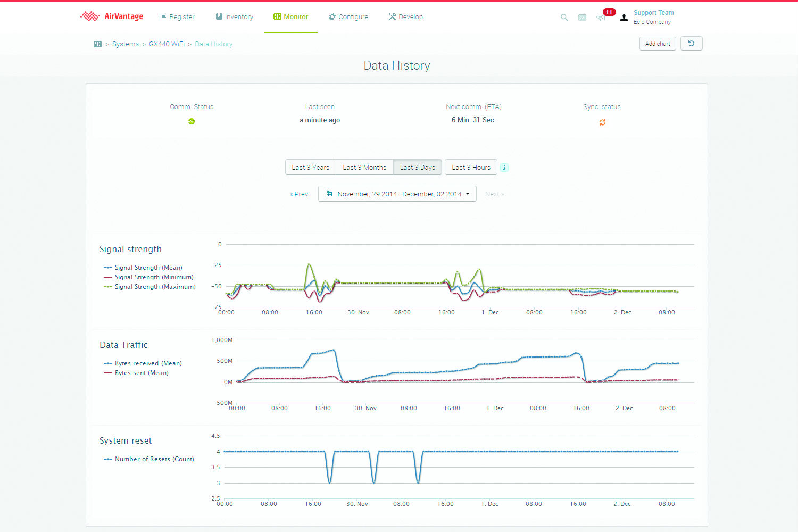This screenshot has width=798, height=532.
Task: Select the Last 3 Months range
Action: tap(364, 168)
